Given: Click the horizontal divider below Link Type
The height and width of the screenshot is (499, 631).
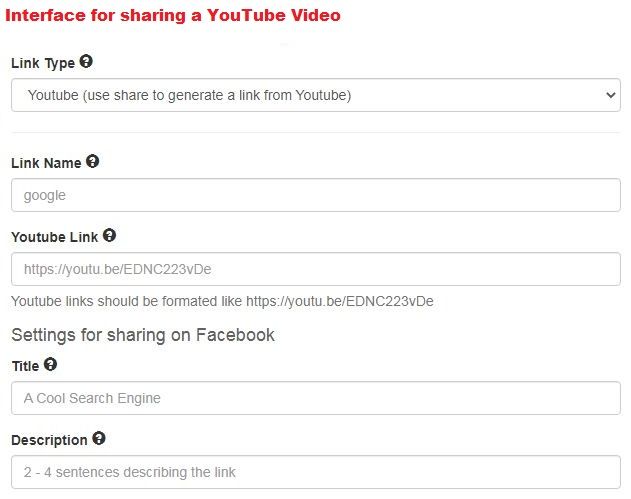Looking at the screenshot, I should pos(316,132).
